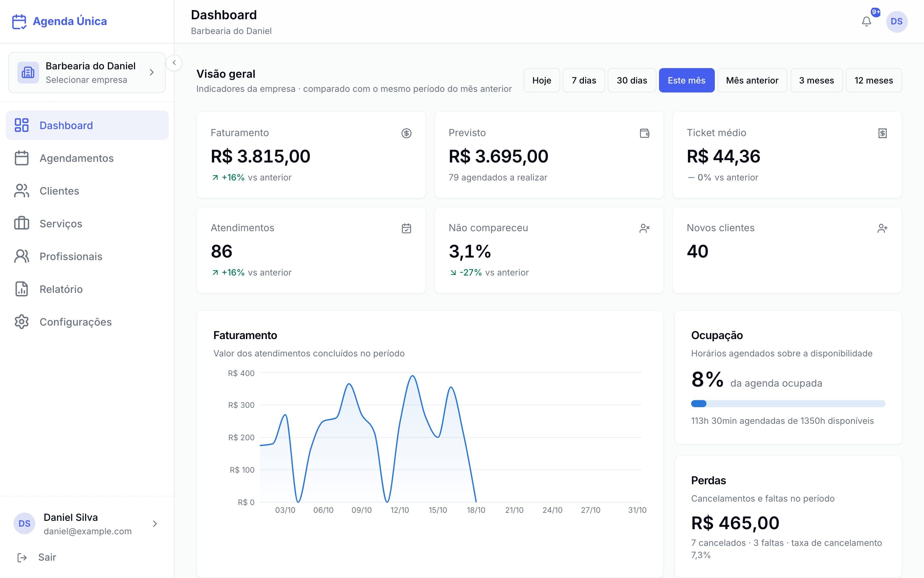Click the 18/10 label on chart axis
Screen dimensions: 924x578
tap(476, 510)
